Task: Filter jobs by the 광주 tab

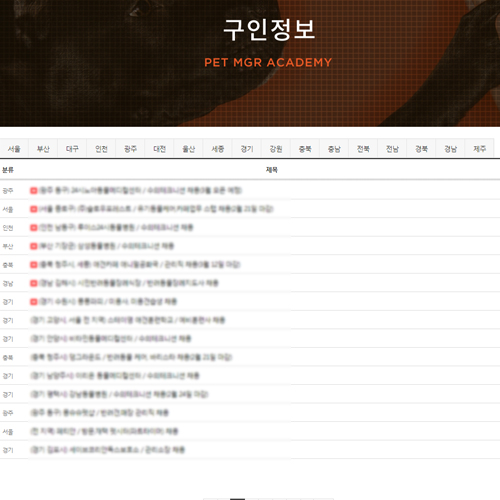Action: pyautogui.click(x=130, y=149)
